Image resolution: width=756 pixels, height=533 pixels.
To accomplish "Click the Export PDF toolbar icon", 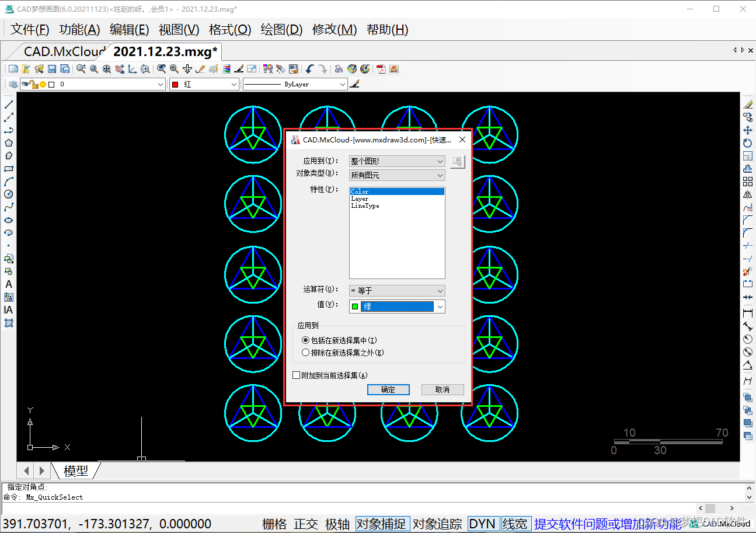I will [x=381, y=69].
